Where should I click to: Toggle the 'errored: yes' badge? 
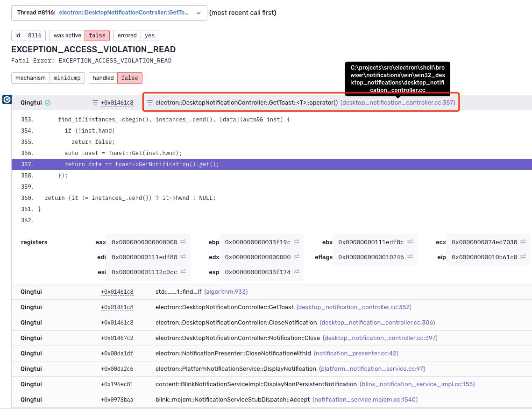point(136,35)
